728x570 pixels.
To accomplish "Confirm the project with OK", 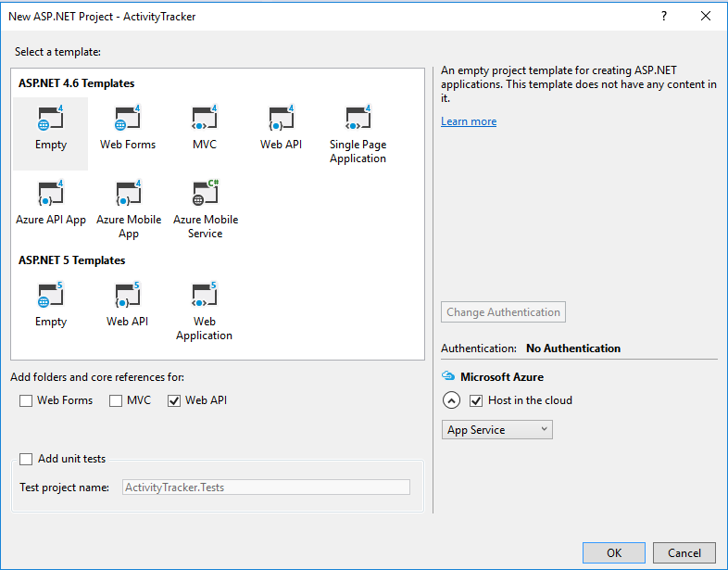I will coord(614,552).
